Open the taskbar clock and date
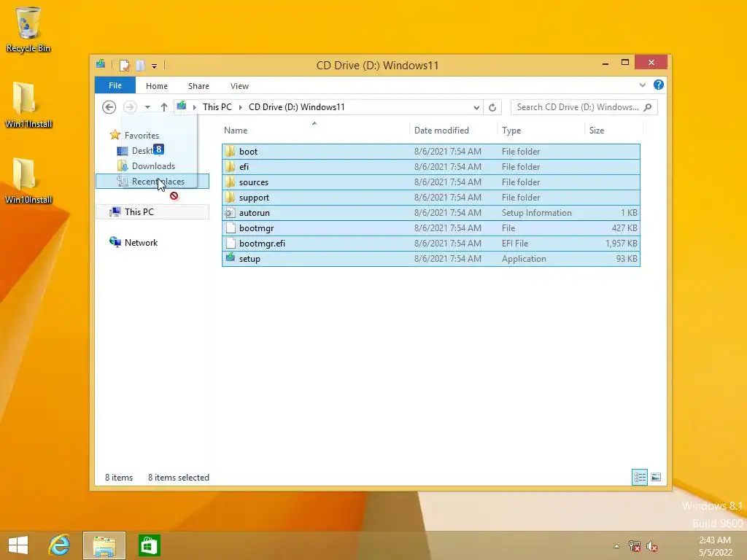Image resolution: width=747 pixels, height=560 pixels. pyautogui.click(x=715, y=546)
